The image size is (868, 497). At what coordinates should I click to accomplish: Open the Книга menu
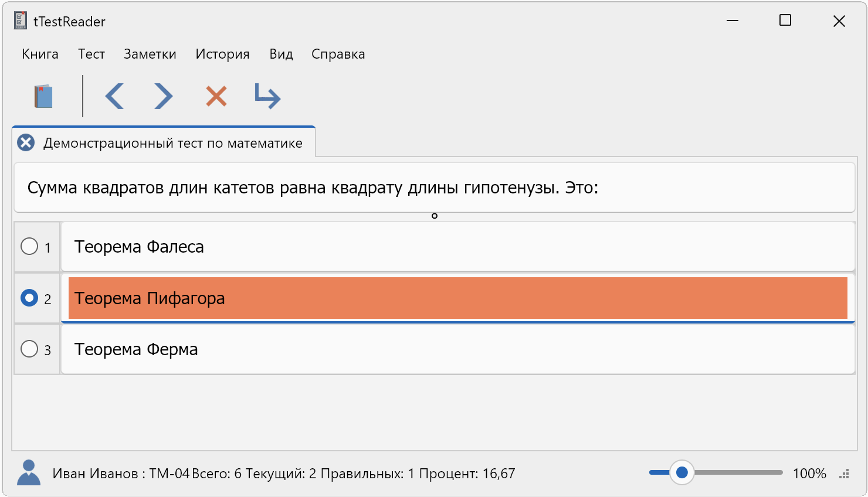coord(40,54)
